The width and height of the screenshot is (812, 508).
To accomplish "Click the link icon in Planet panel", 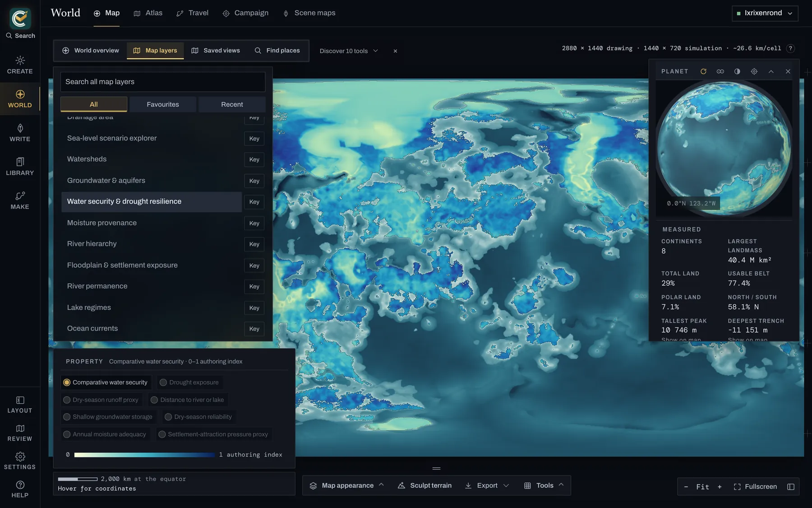I will 720,71.
